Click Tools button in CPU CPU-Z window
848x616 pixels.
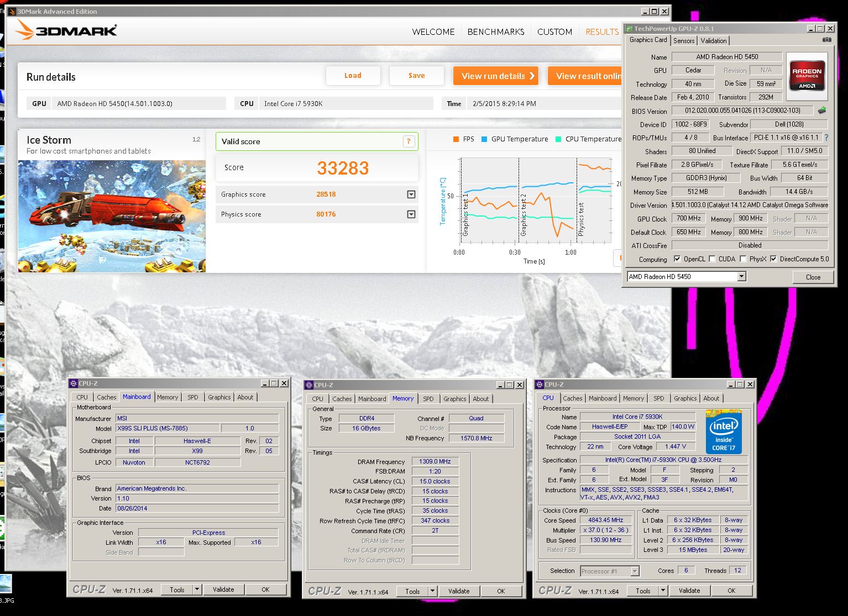coord(643,591)
